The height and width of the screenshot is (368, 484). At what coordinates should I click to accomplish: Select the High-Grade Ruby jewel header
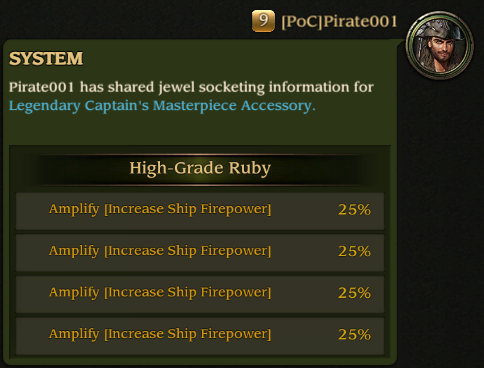[x=200, y=168]
